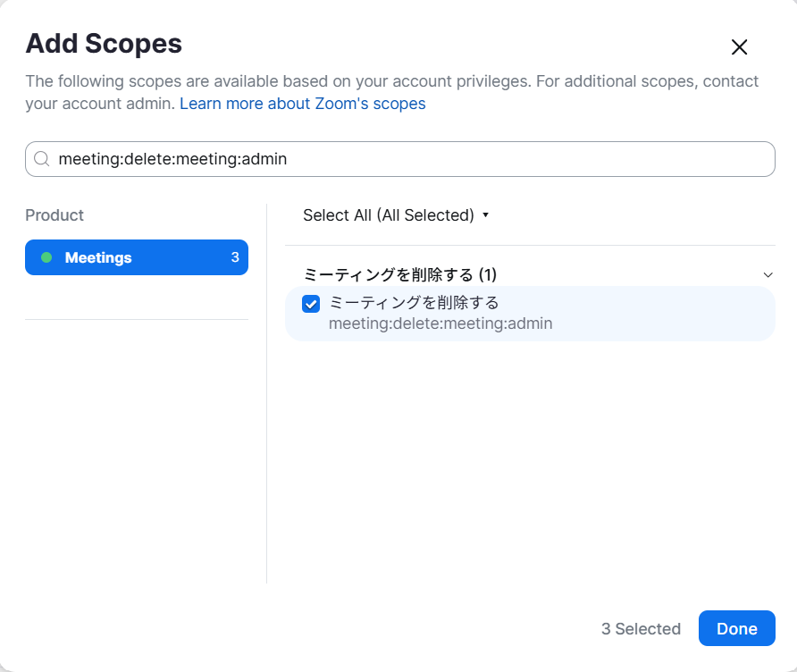797x672 pixels.
Task: Click the small triangle next to Select All
Action: point(485,215)
